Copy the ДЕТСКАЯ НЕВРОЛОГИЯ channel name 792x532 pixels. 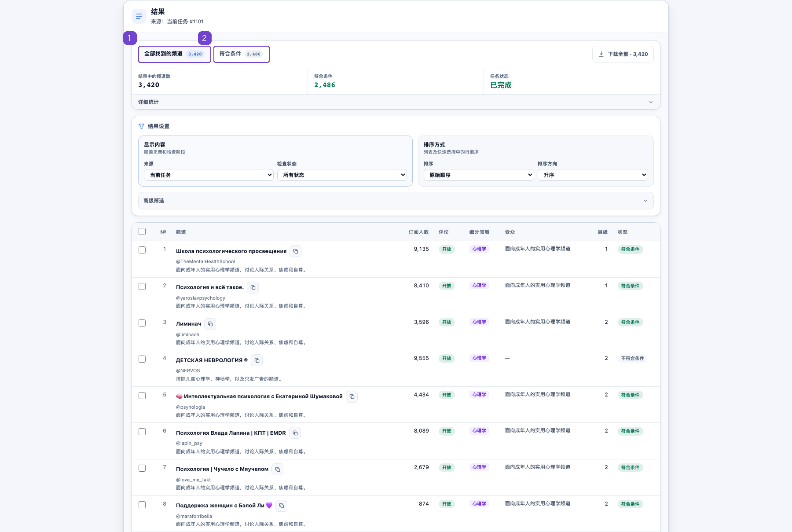(257, 360)
